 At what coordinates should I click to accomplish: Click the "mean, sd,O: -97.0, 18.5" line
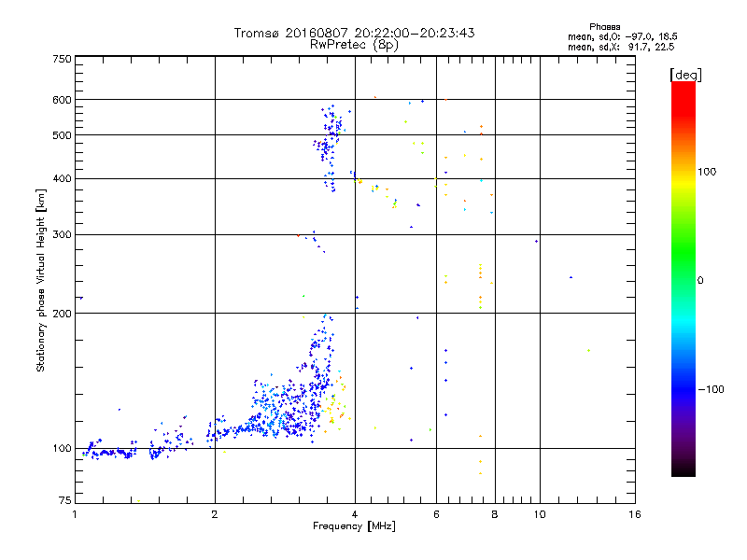click(x=623, y=36)
